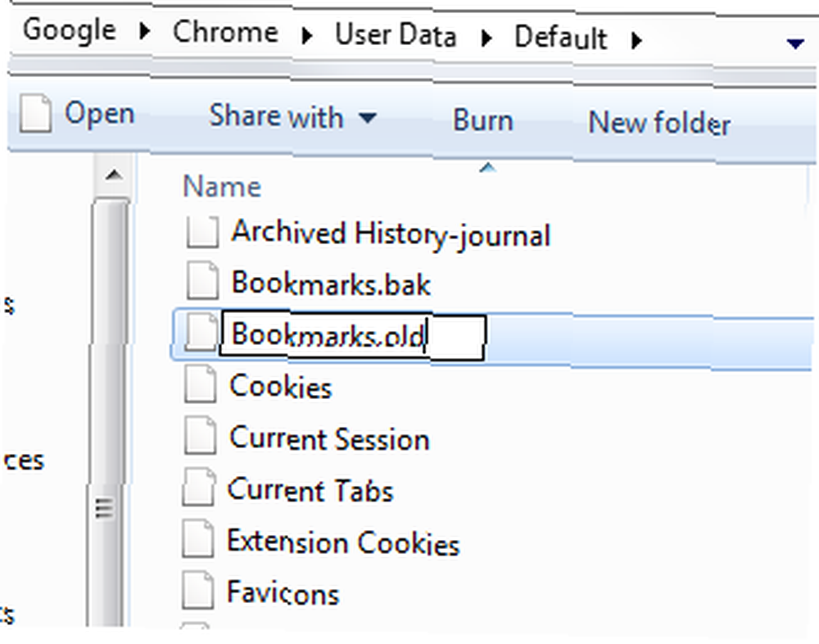
Task: Click inside the Bookmarks.old rename field
Action: [x=352, y=335]
